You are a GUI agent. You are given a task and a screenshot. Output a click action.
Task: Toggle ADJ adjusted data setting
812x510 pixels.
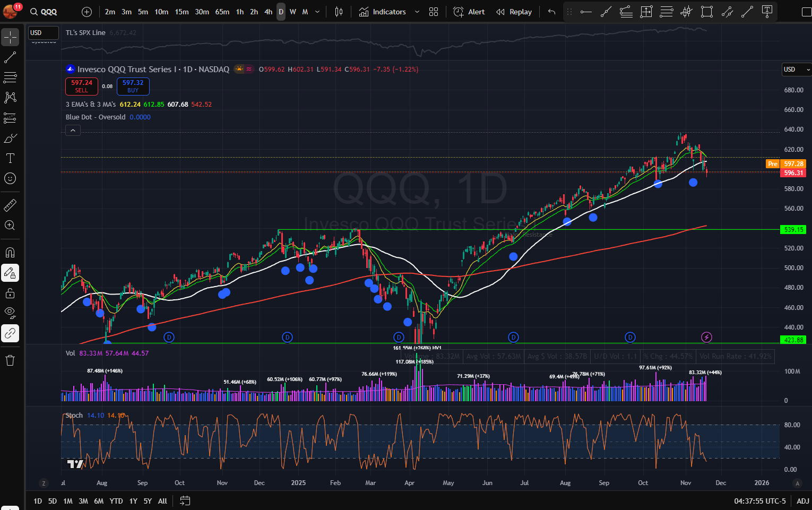(x=802, y=501)
